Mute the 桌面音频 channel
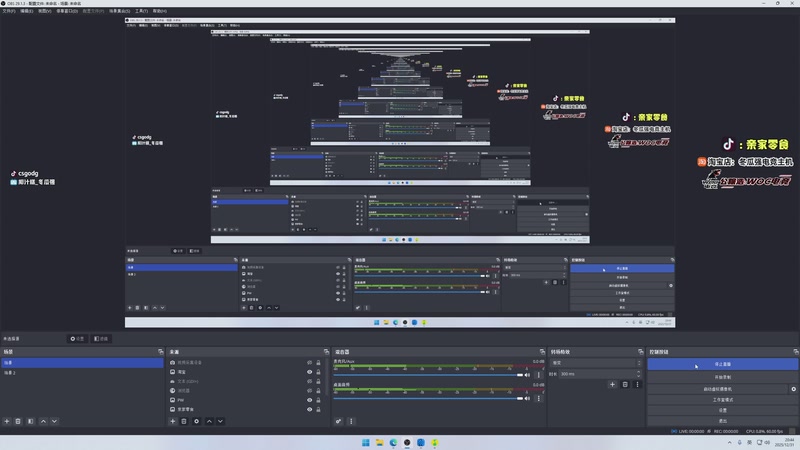 pos(528,398)
